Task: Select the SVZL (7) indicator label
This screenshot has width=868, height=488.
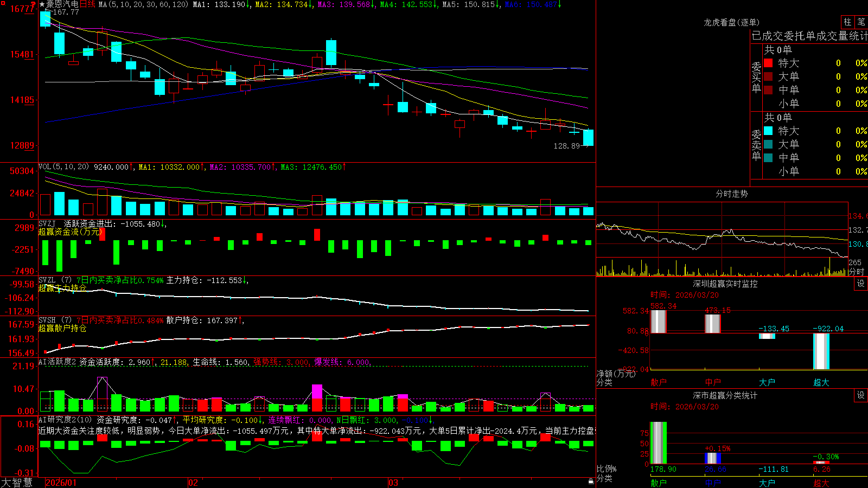Action: pos(55,280)
